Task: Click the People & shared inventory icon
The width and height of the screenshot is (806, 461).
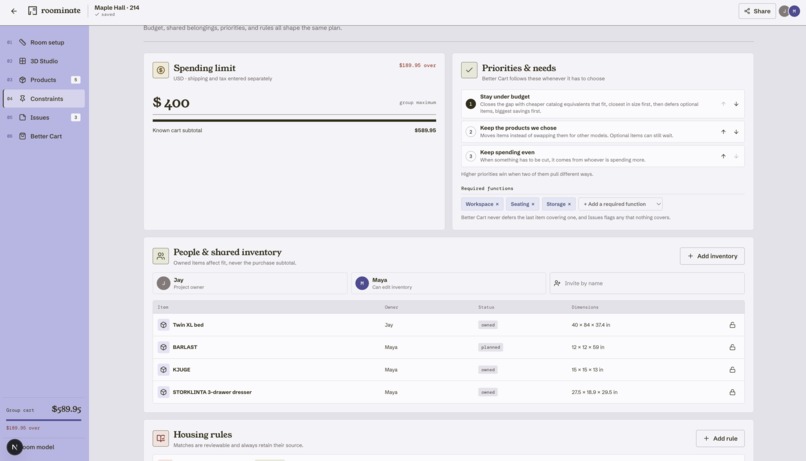Action: [x=160, y=256]
